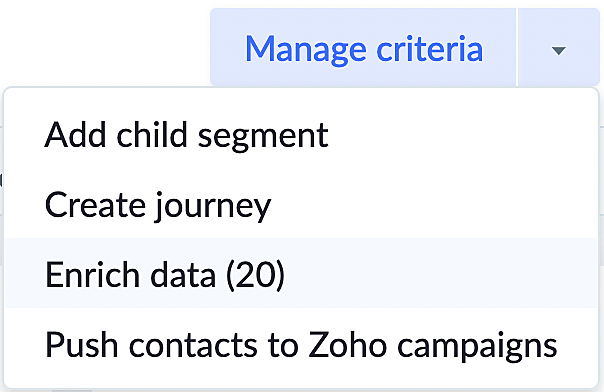Choose the hovered item Enrich data
The image size is (604, 392).
[x=301, y=273]
